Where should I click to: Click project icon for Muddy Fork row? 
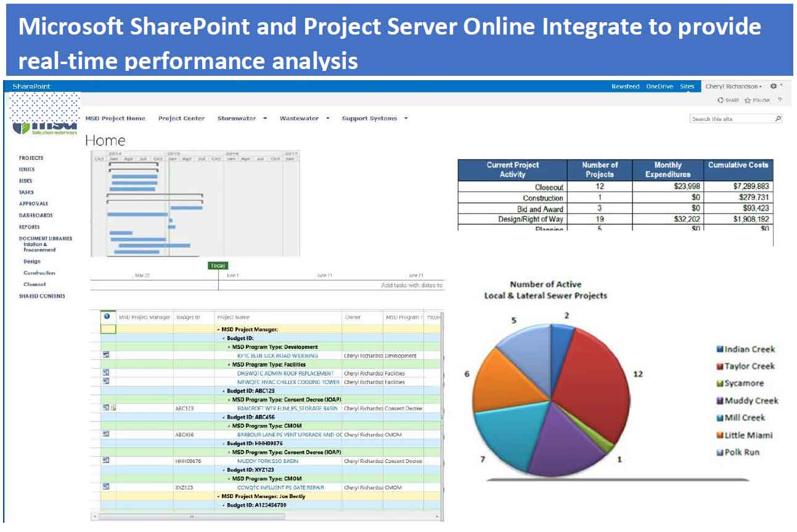pos(105,460)
